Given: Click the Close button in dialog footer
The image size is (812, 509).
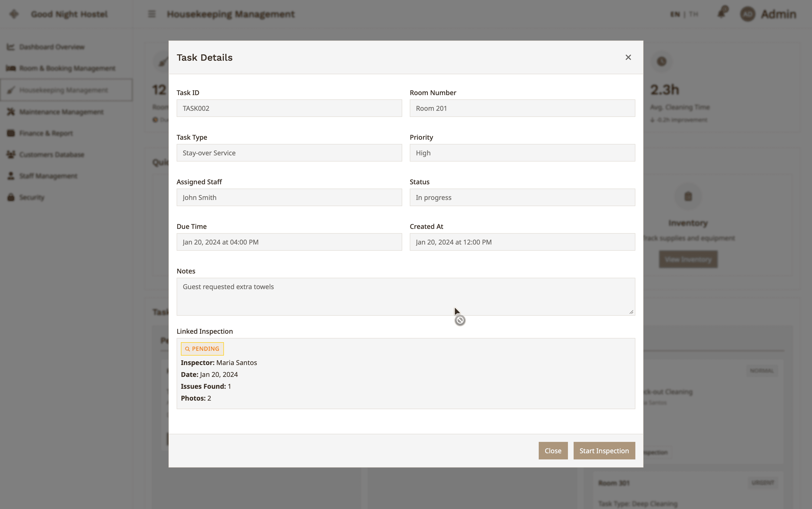Looking at the screenshot, I should click(553, 450).
